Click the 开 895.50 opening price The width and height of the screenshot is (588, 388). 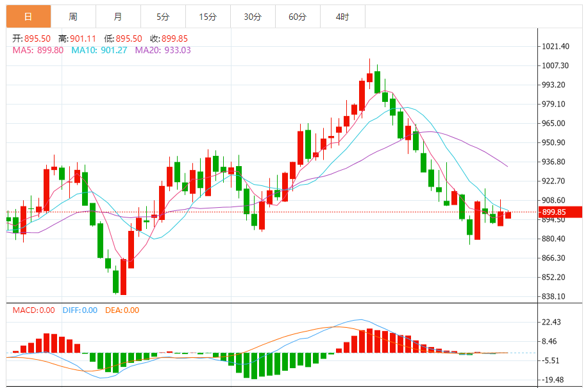point(32,39)
